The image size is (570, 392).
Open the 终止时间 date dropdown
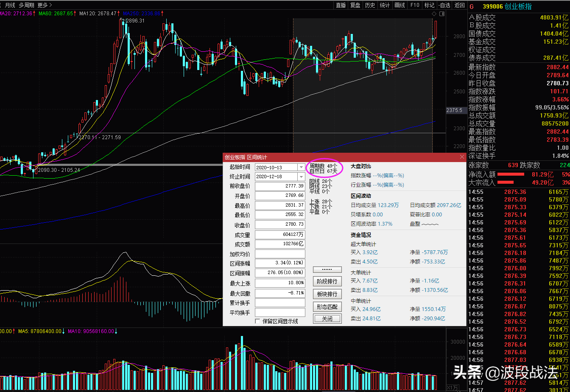tap(301, 176)
